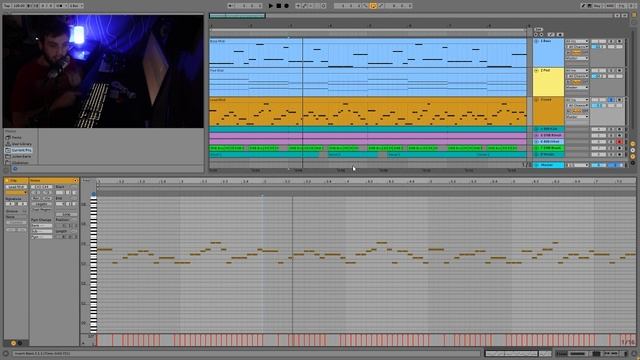The height and width of the screenshot is (360, 640).
Task: Click the tempo field next to Tap
Action: coord(19,6)
